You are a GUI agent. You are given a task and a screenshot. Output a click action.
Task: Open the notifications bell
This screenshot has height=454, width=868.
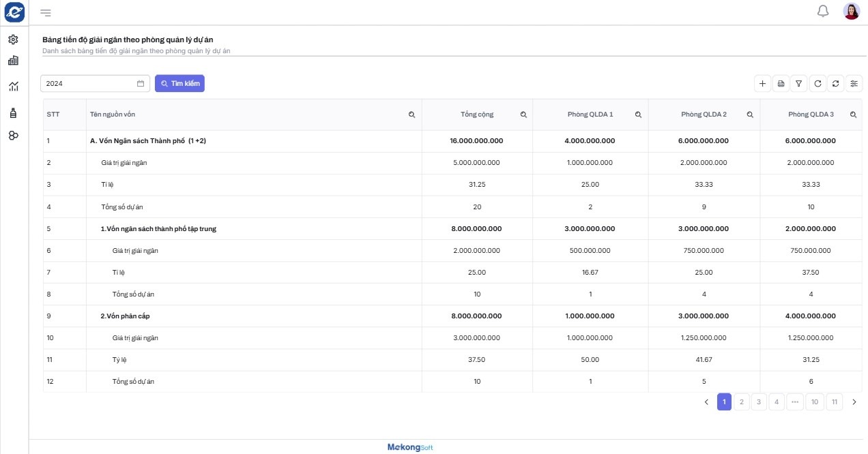tap(823, 11)
